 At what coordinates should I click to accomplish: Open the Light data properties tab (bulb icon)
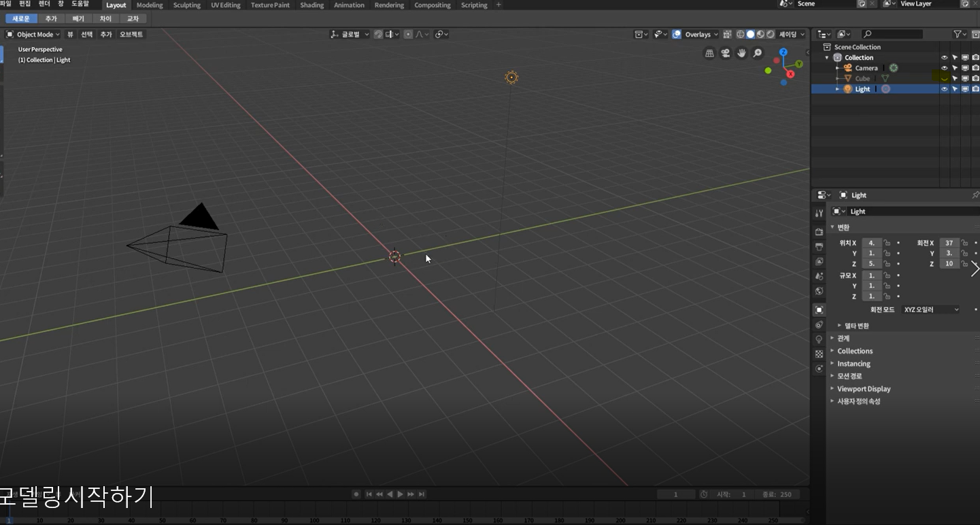click(819, 339)
